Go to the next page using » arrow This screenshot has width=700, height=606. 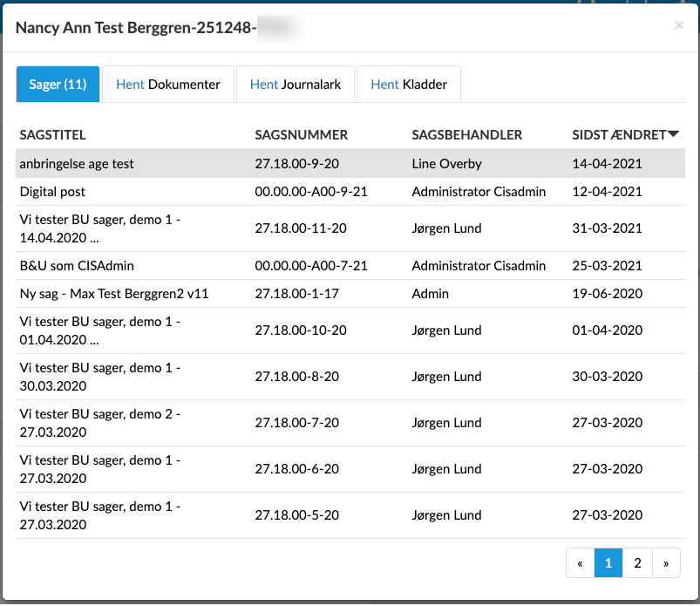point(666,563)
